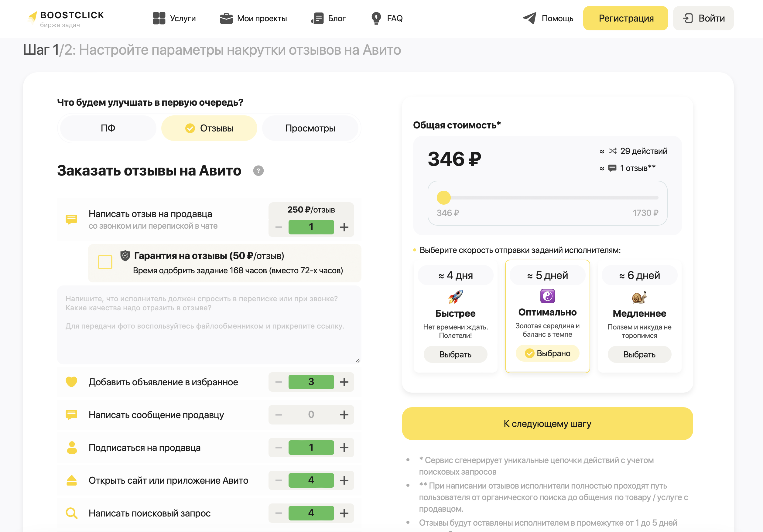Click the 1730 ₽ slider maximum label
This screenshot has height=532, width=763.
[645, 213]
